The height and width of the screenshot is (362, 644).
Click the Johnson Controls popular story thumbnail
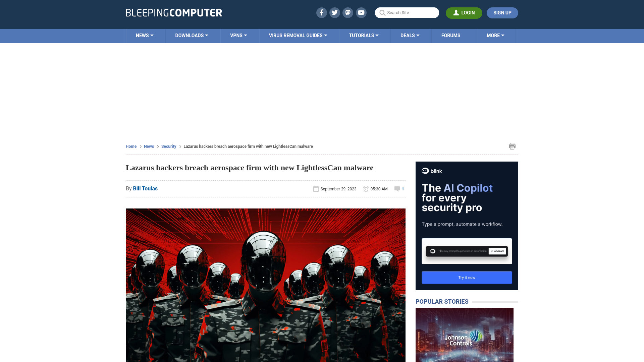point(465,335)
